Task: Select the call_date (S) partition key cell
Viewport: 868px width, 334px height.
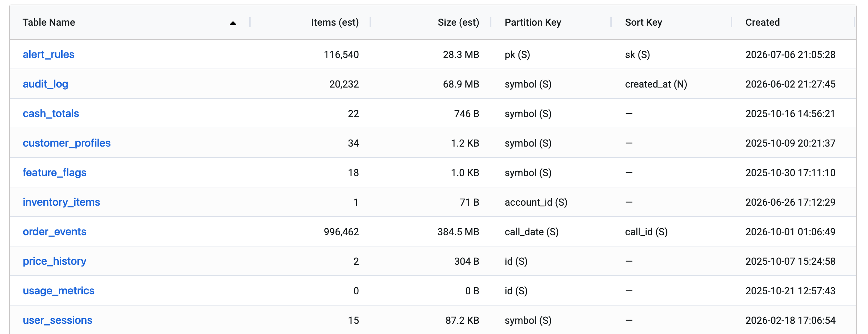Action: [532, 232]
